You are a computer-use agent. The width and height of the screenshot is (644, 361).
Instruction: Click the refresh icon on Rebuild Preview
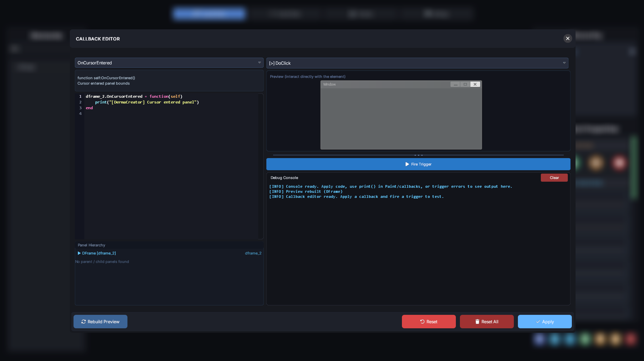tap(84, 322)
